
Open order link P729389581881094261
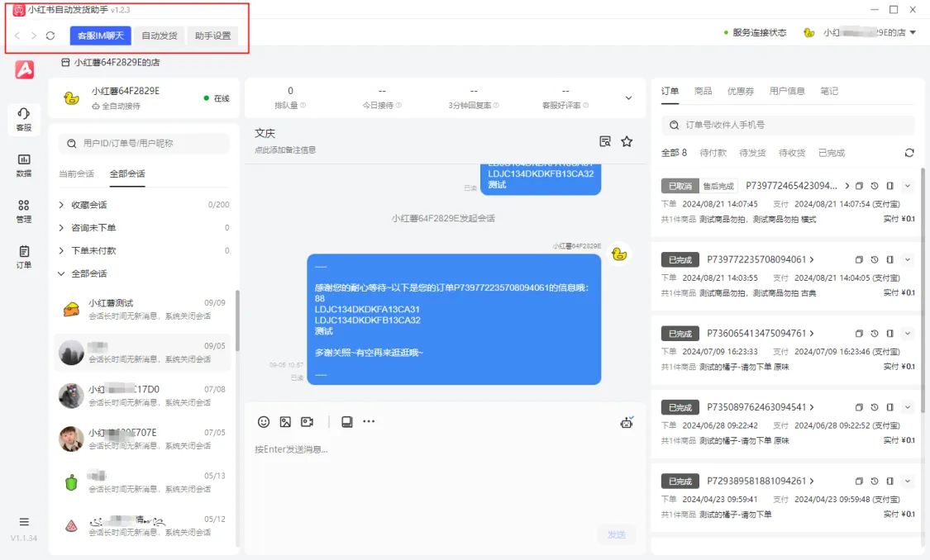[761, 482]
